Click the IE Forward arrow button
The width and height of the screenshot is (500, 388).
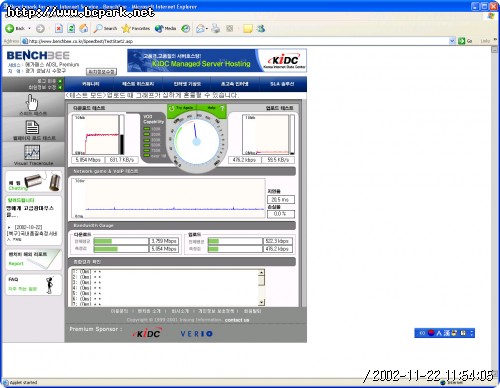point(40,29)
